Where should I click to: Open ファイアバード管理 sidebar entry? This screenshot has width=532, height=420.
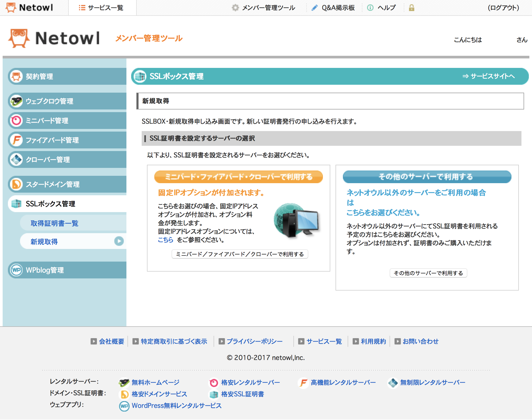tap(67, 140)
